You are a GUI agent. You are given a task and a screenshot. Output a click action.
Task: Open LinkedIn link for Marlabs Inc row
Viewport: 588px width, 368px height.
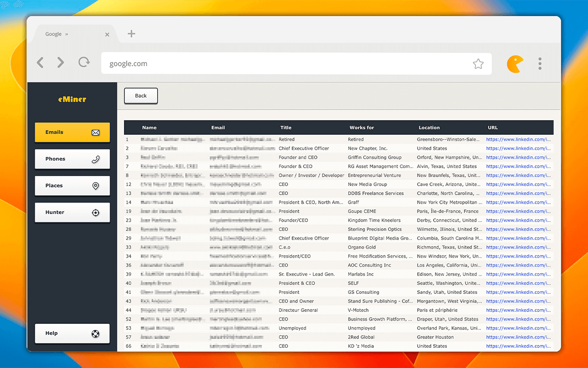click(x=518, y=274)
